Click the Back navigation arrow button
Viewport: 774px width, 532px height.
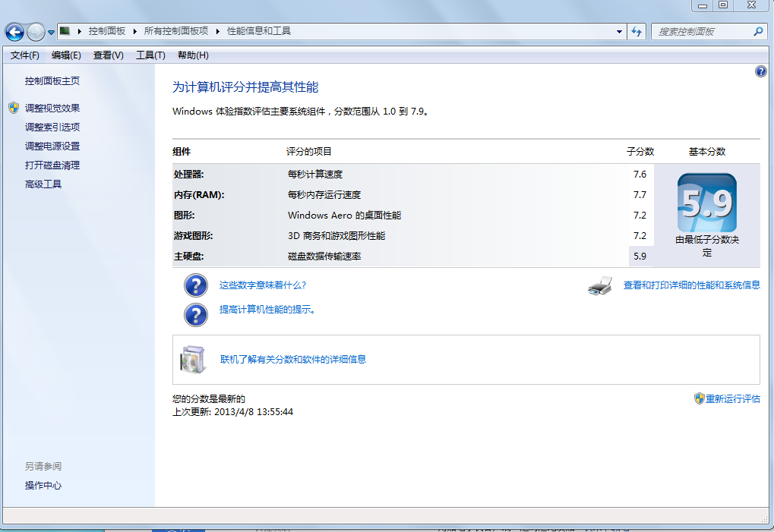pyautogui.click(x=14, y=33)
